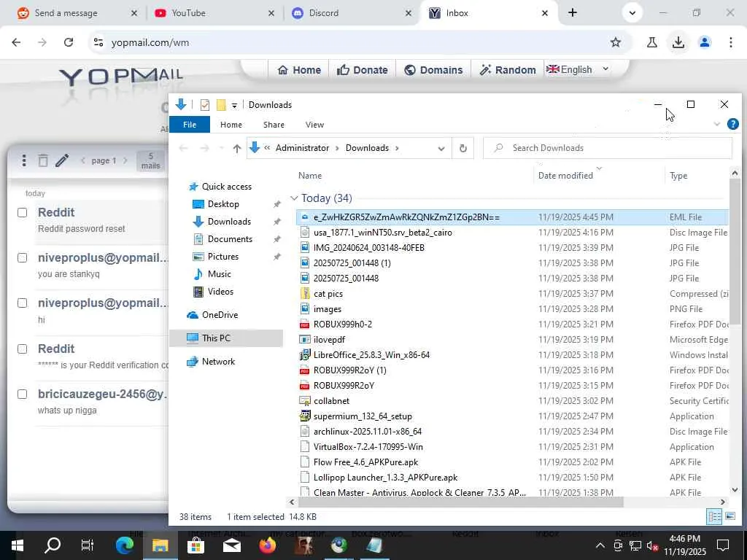Click the Donate button
Screen dimensions: 747x560
[x=362, y=70]
